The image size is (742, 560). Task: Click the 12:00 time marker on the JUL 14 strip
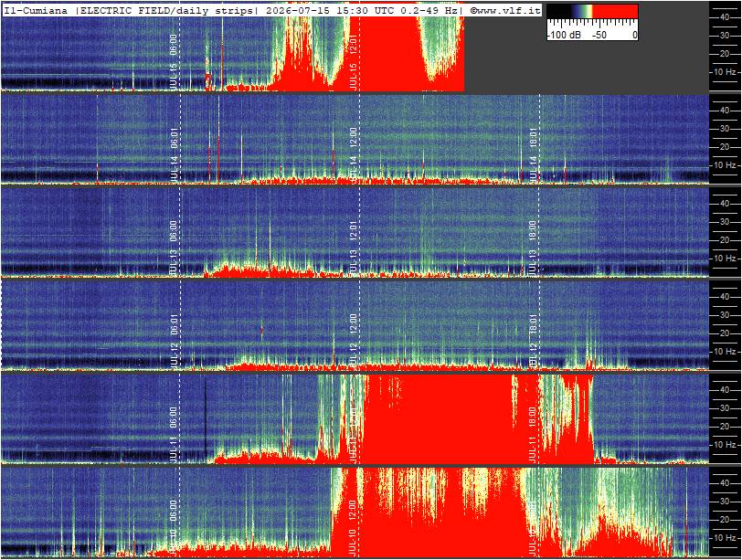click(x=353, y=137)
